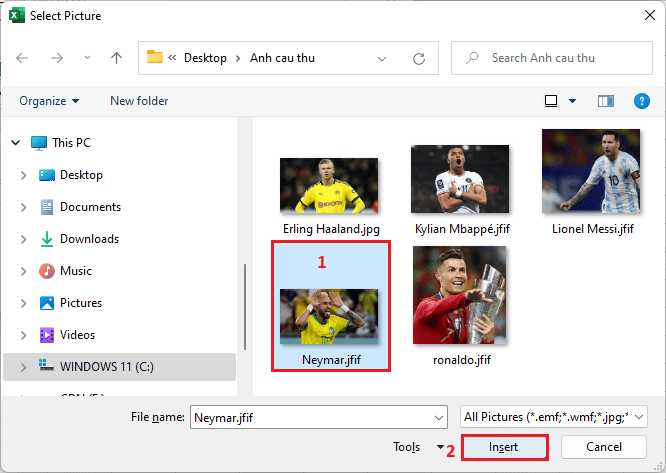666x473 pixels.
Task: Change view with the view icon
Action: click(551, 101)
